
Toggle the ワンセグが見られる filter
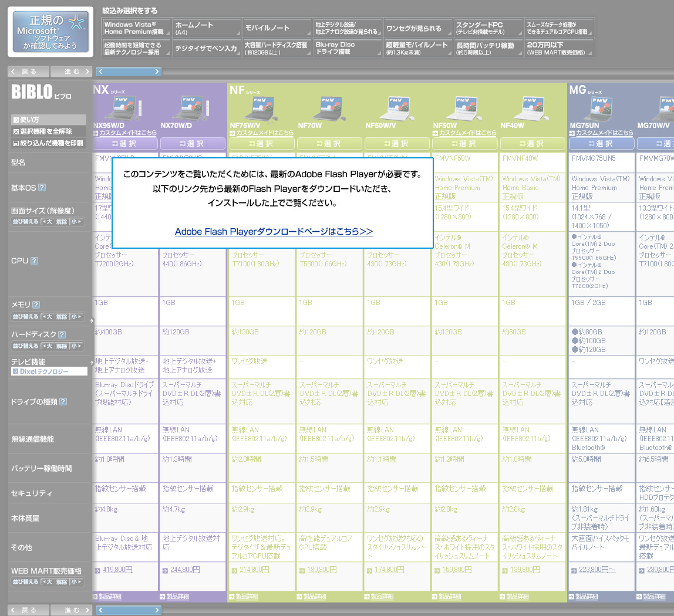point(418,28)
